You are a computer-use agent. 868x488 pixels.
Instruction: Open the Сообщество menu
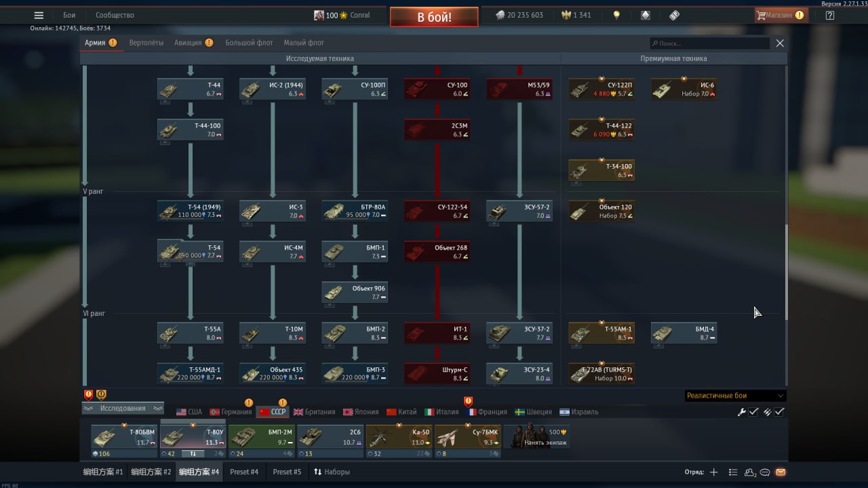tap(115, 15)
